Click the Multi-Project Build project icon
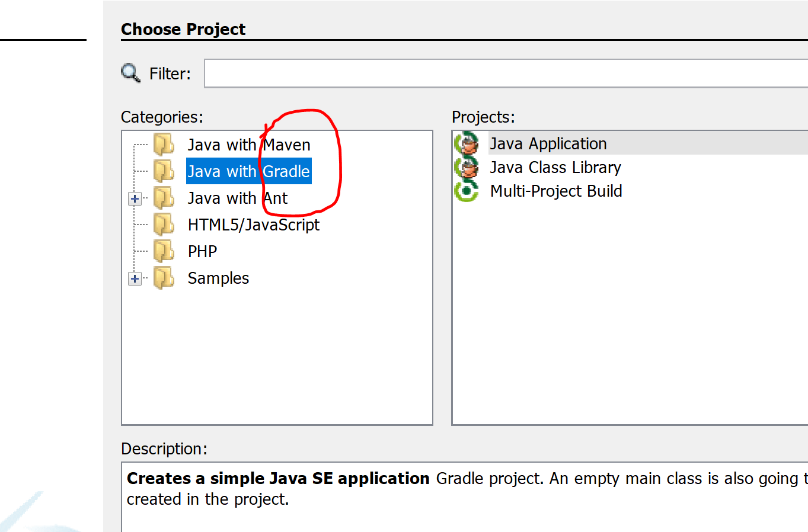Screen dimensions: 808x532 (x=468, y=190)
